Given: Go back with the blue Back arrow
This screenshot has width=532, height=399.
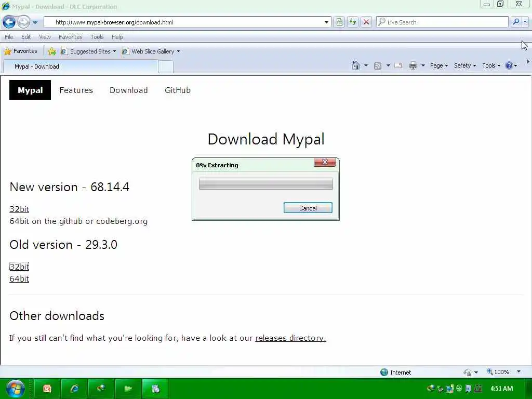Looking at the screenshot, I should point(9,22).
